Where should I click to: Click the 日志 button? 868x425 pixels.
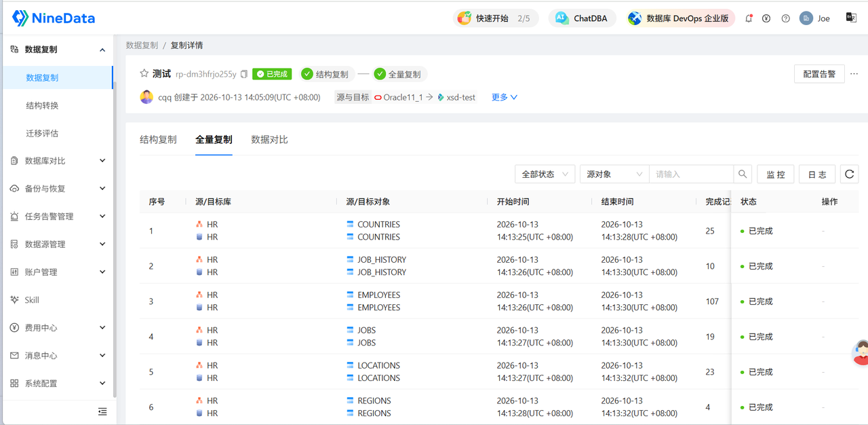tap(817, 174)
